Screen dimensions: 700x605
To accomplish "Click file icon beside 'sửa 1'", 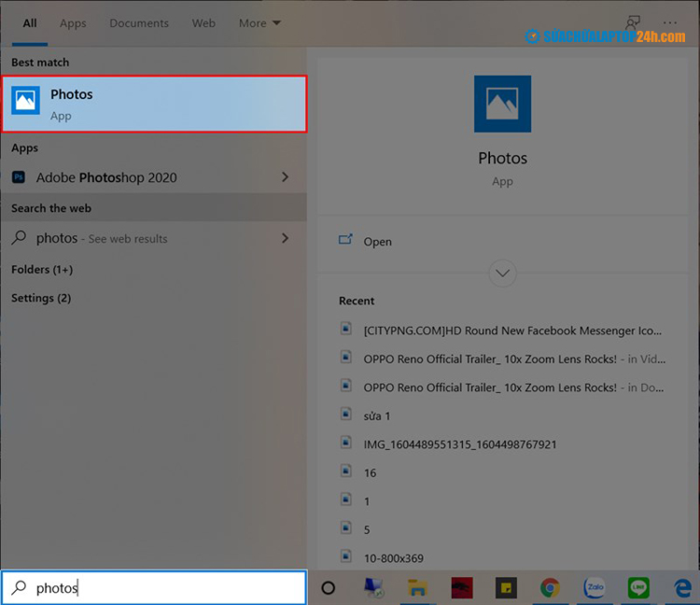I will 346,415.
